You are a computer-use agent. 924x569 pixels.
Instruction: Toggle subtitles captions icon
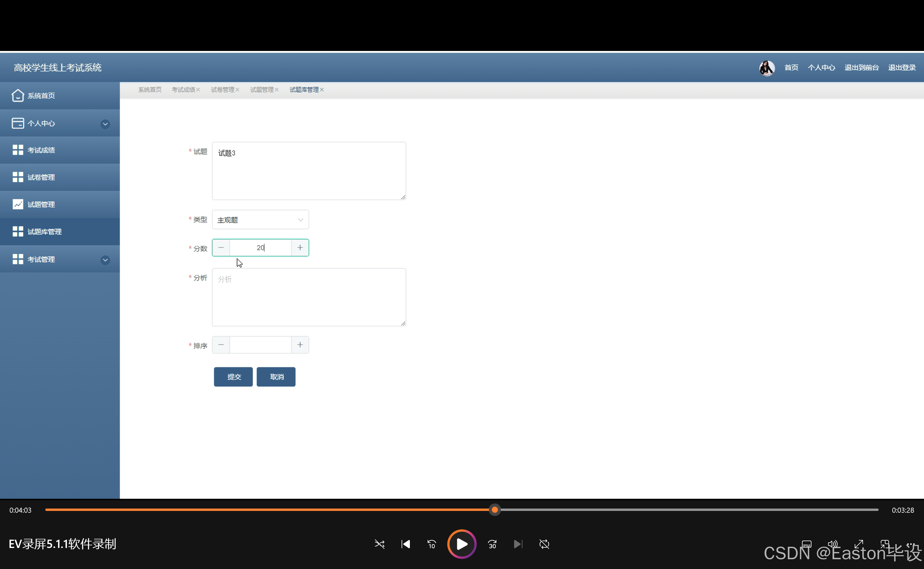[806, 544]
